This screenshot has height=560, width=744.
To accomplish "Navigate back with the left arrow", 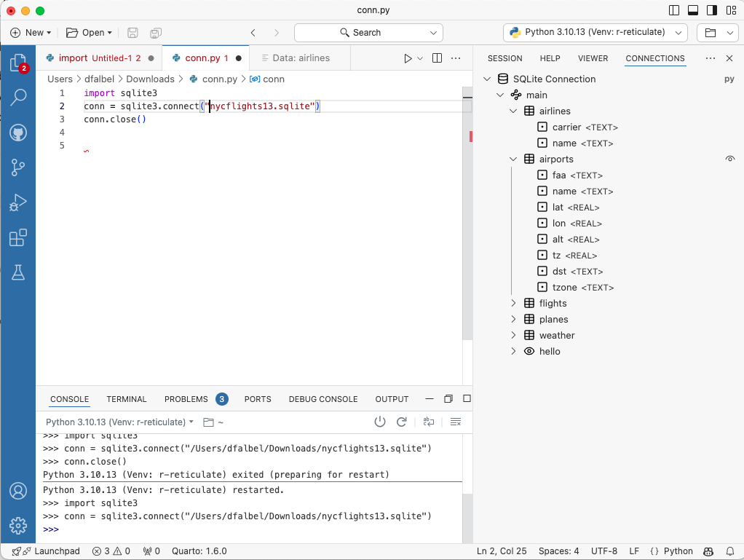I will [253, 33].
